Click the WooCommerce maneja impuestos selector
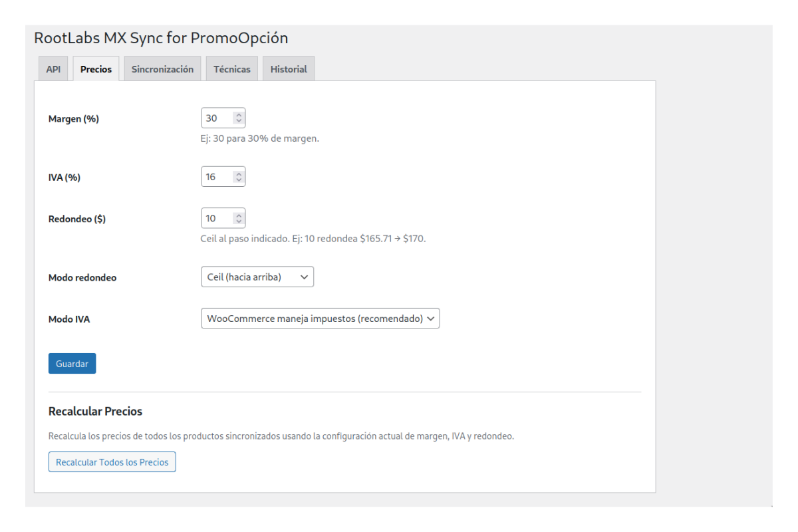 coord(321,319)
